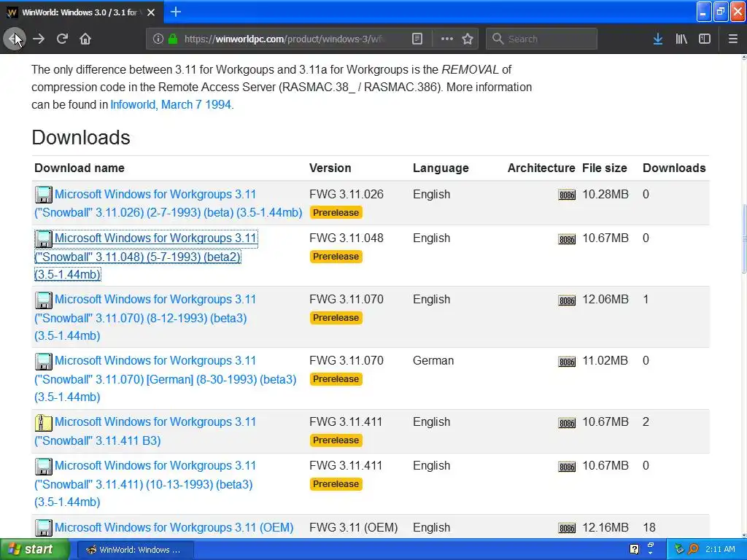Click Prerelease badge in the German row
Image resolution: width=747 pixels, height=560 pixels.
[336, 379]
